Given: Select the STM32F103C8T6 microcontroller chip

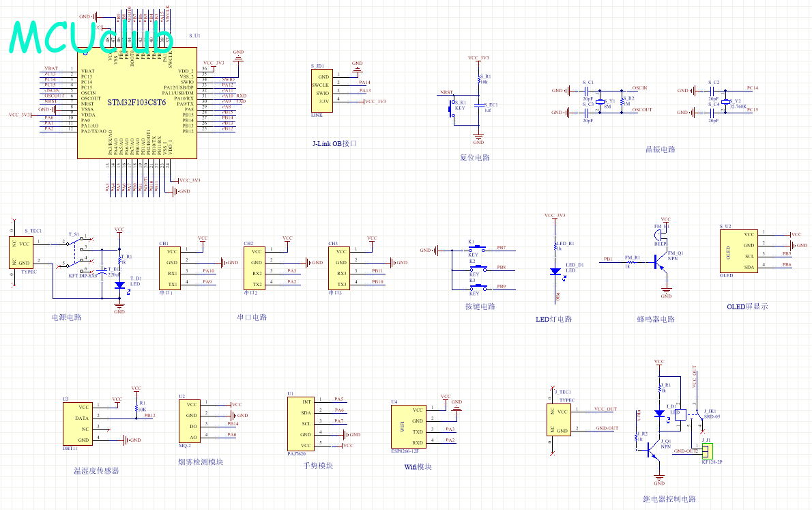Looking at the screenshot, I should click(x=136, y=102).
